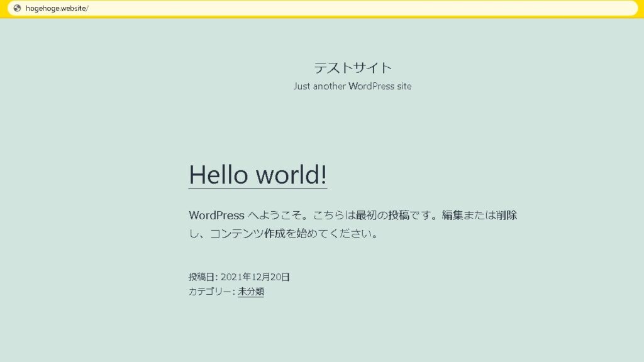
Task: Click the カテゴリー label
Action: [x=211, y=292]
